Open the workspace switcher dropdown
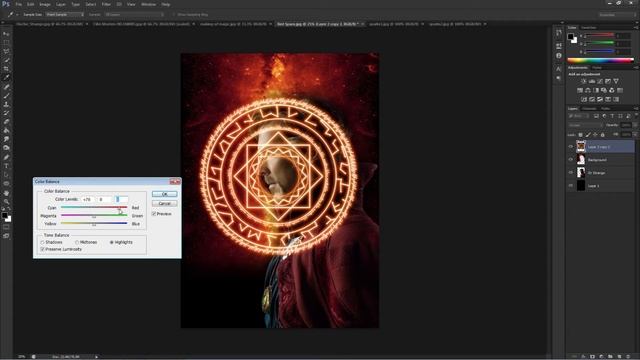Viewport: 640px width, 360px height. click(x=617, y=15)
